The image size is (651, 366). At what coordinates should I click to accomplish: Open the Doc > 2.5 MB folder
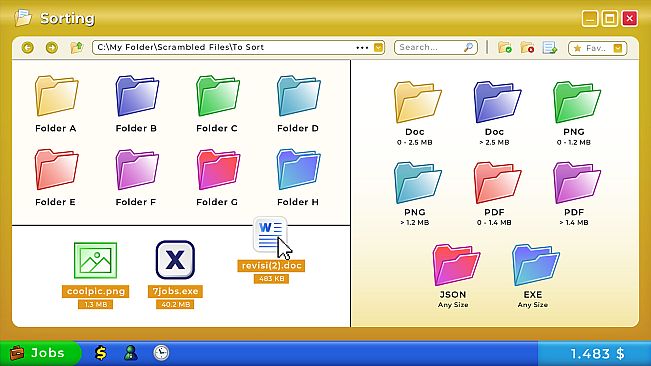tap(497, 102)
